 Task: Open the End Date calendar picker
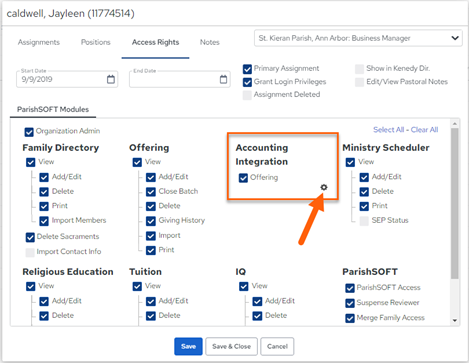[x=223, y=79]
